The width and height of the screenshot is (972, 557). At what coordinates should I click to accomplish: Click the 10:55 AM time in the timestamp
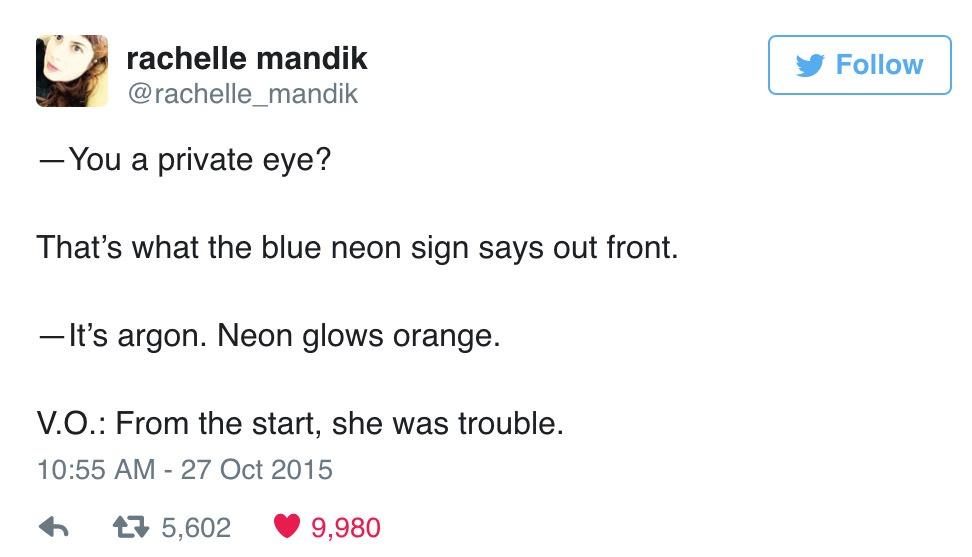pyautogui.click(x=95, y=468)
